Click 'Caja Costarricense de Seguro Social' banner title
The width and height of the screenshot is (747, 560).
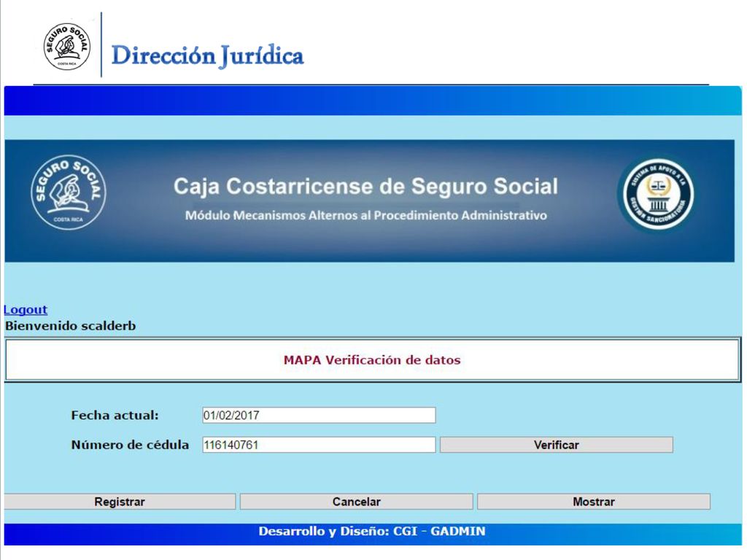pos(365,186)
